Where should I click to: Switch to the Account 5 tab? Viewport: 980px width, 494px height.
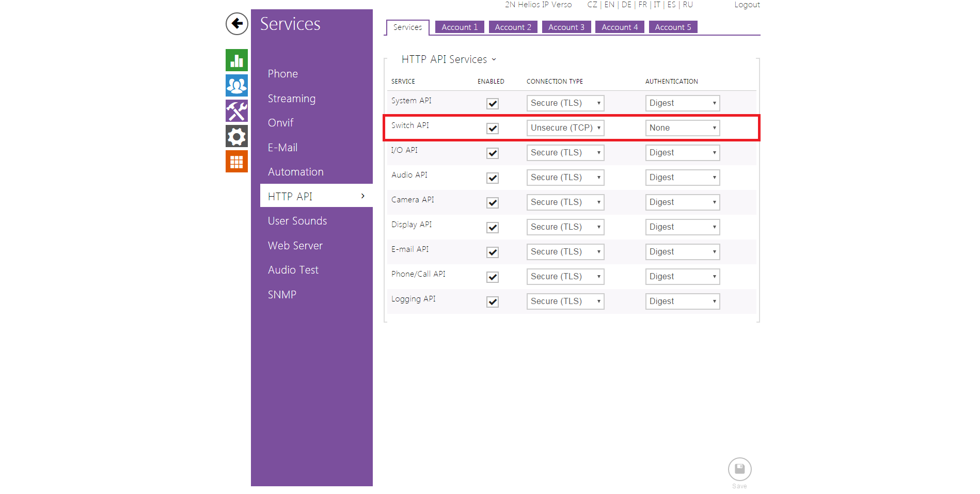click(673, 27)
